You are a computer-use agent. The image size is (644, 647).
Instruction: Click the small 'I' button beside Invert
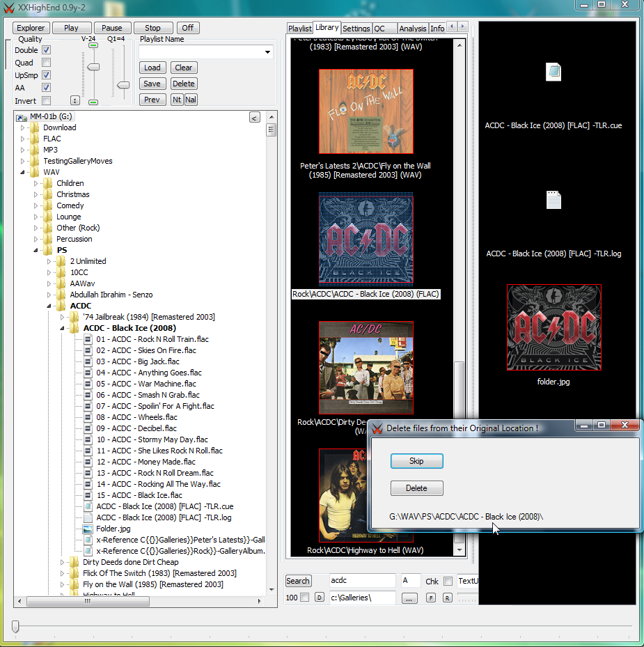click(74, 100)
